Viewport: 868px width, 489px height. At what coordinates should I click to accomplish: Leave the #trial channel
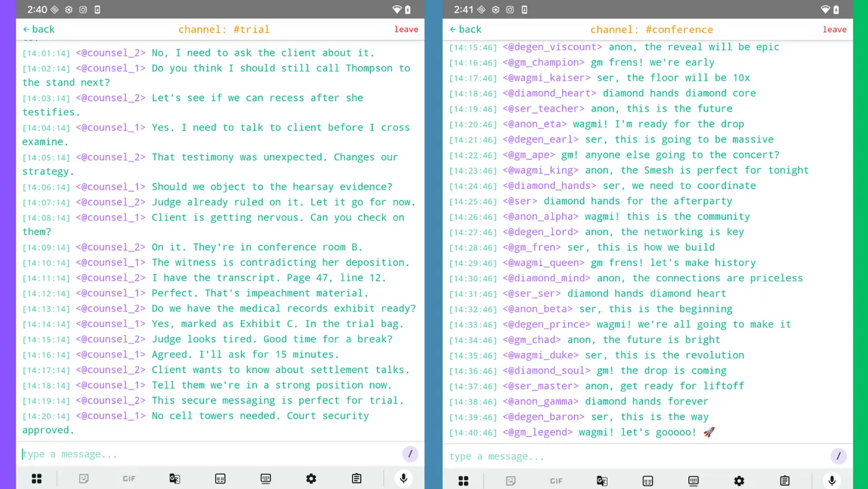pyautogui.click(x=406, y=29)
